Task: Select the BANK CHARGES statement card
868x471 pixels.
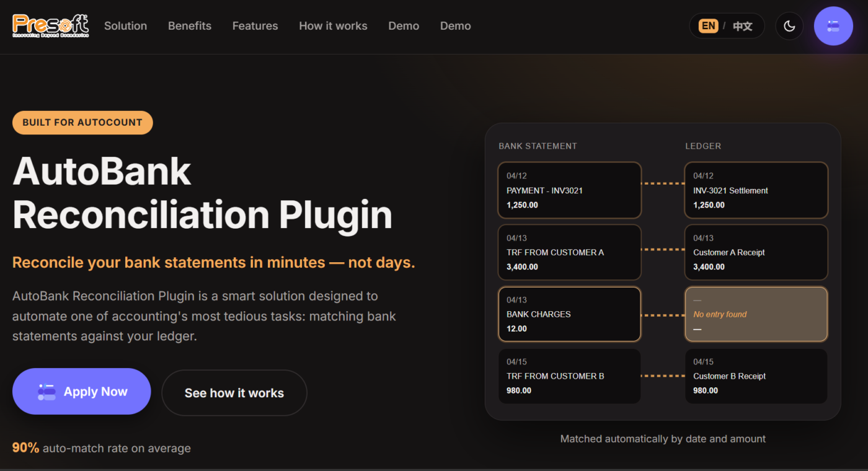Action: [569, 314]
